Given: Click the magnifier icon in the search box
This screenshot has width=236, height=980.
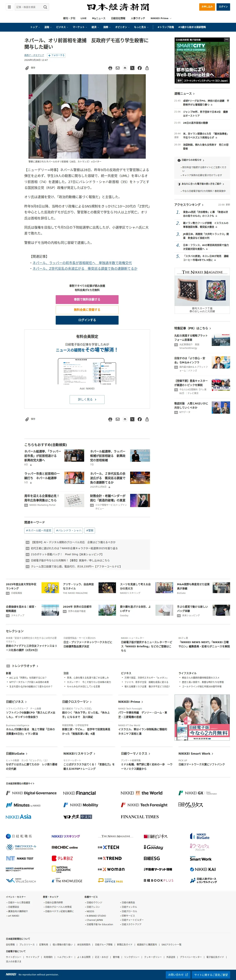Looking at the screenshot, I should pyautogui.click(x=45, y=7).
